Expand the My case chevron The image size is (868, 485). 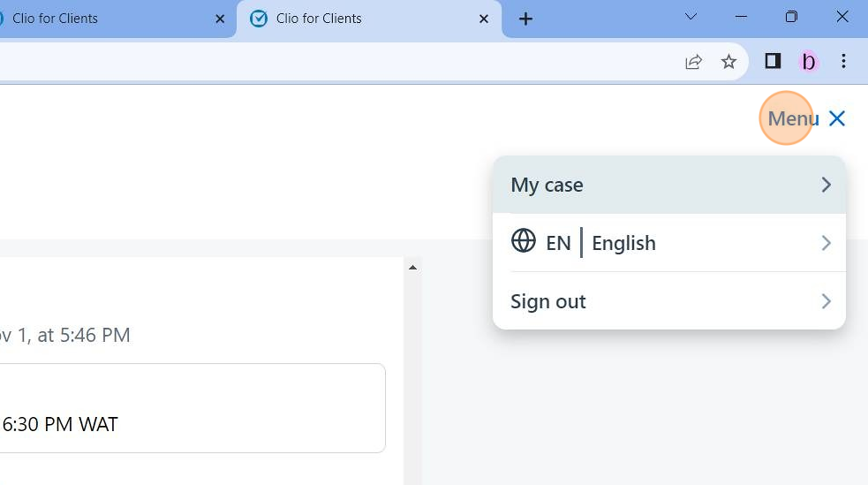tap(826, 185)
